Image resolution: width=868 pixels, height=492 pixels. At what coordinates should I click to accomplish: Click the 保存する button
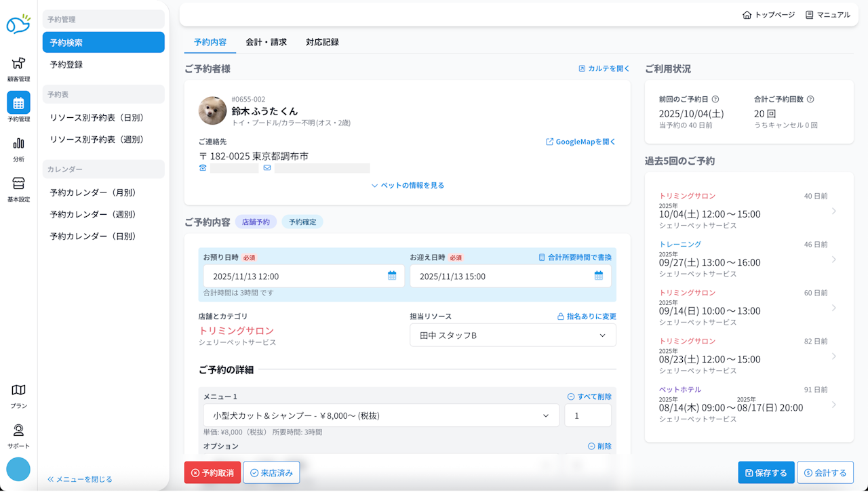click(766, 472)
